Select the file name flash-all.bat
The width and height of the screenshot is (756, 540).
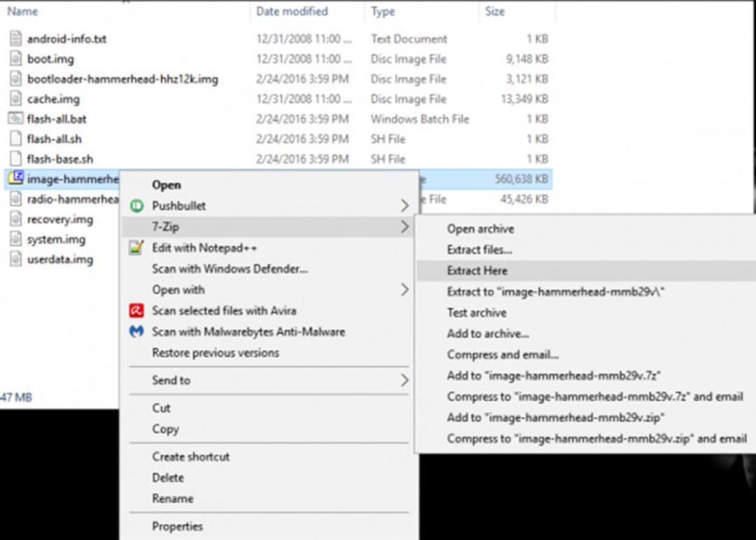(x=57, y=119)
